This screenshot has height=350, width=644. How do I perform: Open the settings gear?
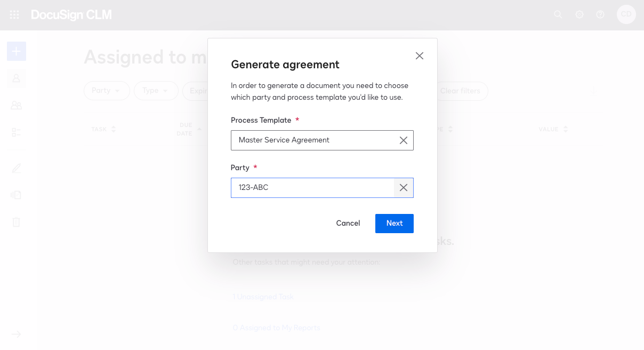579,14
